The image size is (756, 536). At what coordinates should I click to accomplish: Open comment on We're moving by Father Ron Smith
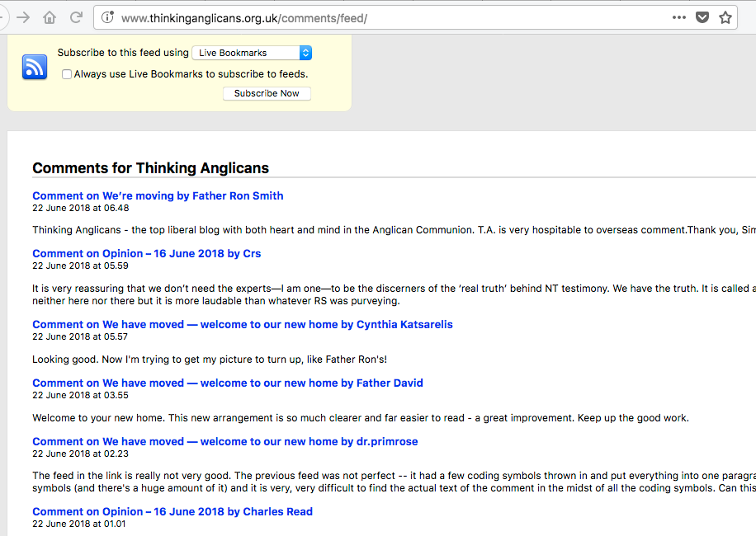click(x=158, y=196)
